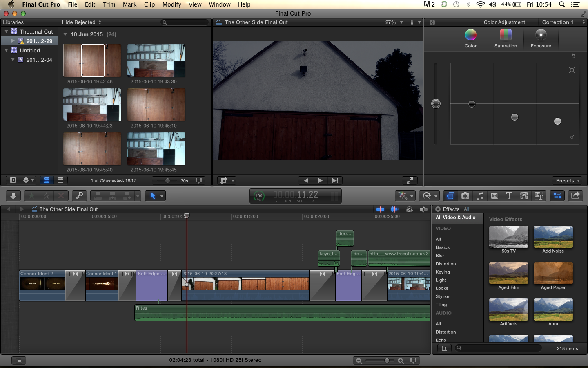The height and width of the screenshot is (368, 588).
Task: Open the Wi-Fi status menu
Action: 481,4
